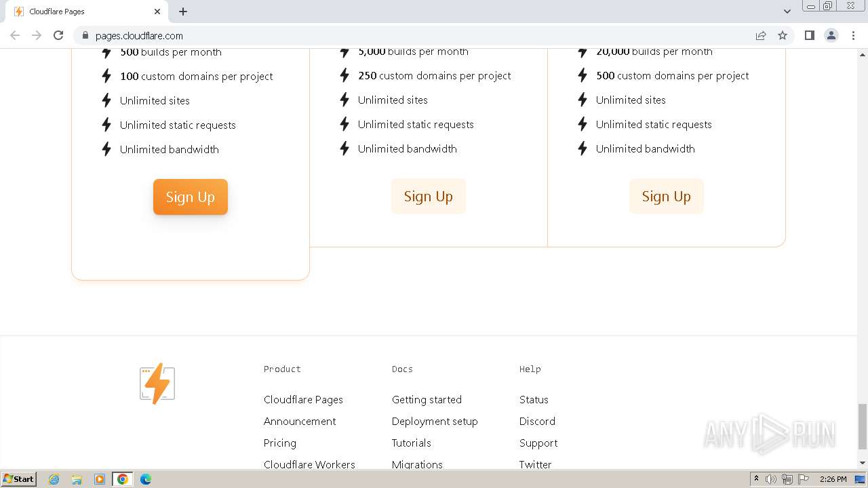Launch Internet Explorer from the taskbar
This screenshot has height=488, width=868.
click(54, 479)
